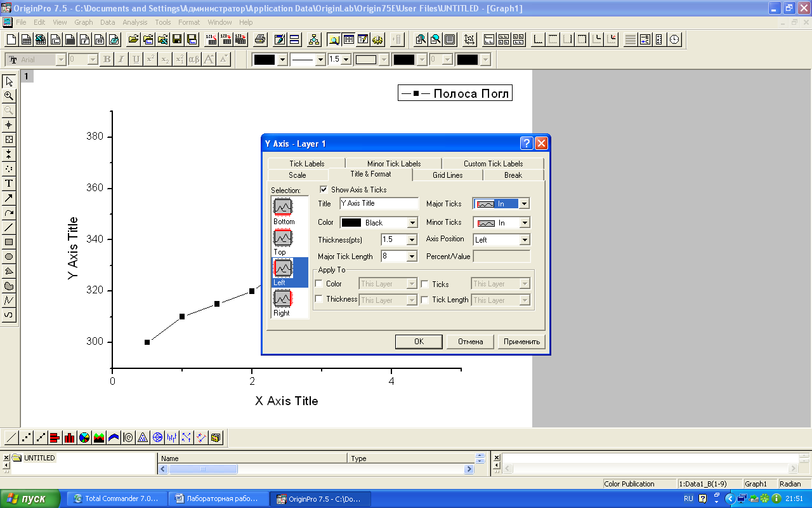Open the Major Ticks dropdown

pos(524,204)
